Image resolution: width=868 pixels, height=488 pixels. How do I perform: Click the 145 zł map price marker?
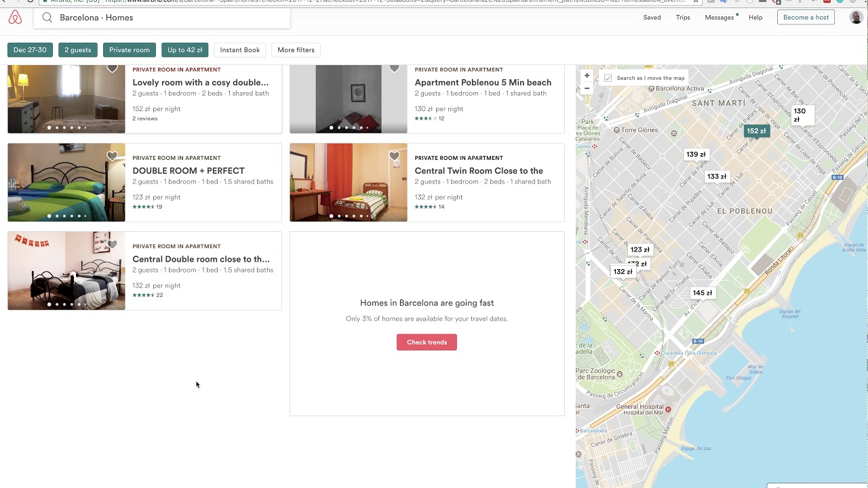(x=703, y=293)
